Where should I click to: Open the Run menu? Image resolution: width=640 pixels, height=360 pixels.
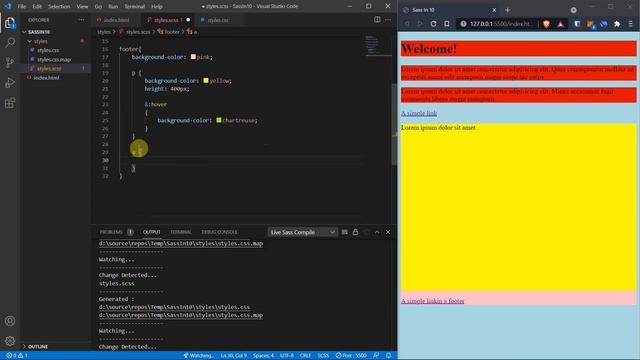pyautogui.click(x=113, y=7)
